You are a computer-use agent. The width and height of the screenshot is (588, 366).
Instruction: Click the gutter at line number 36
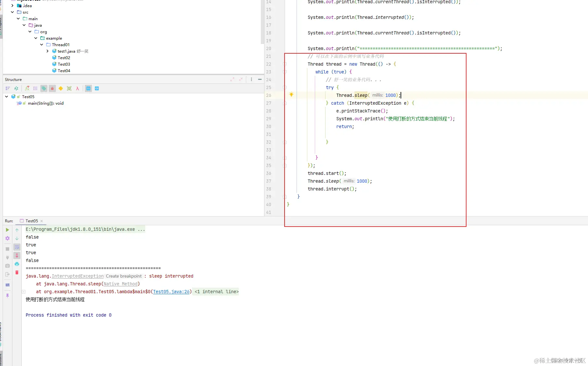coord(269,173)
